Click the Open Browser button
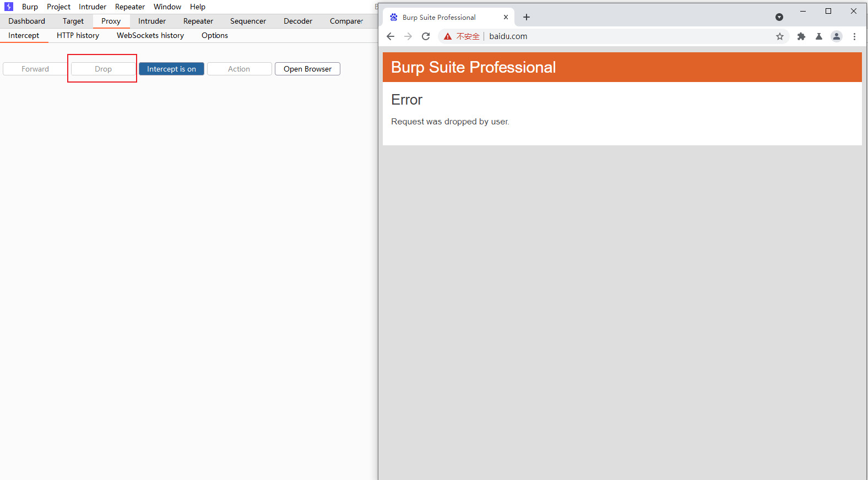 click(x=307, y=69)
